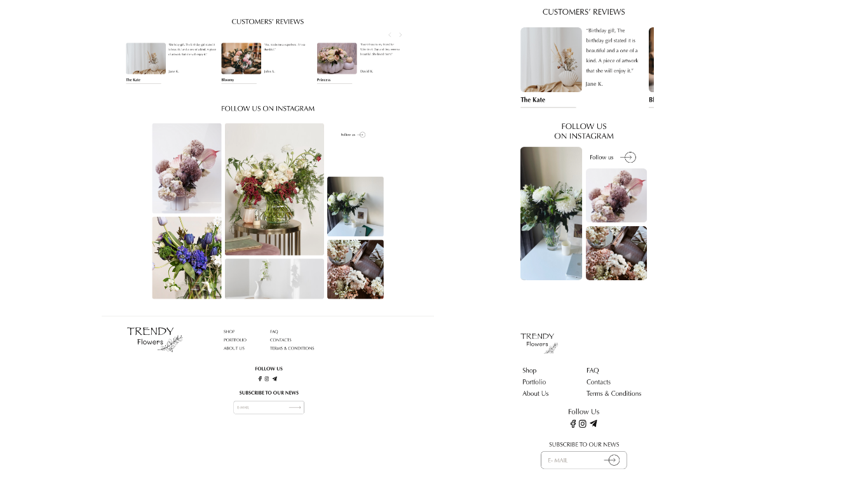
Task: Submit email with circled arrow in mobile form
Action: point(612,460)
